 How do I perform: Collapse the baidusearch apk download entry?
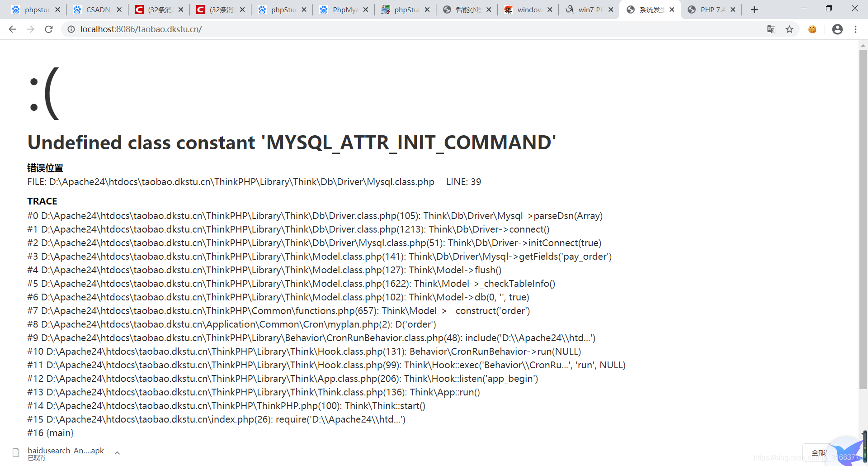117,452
